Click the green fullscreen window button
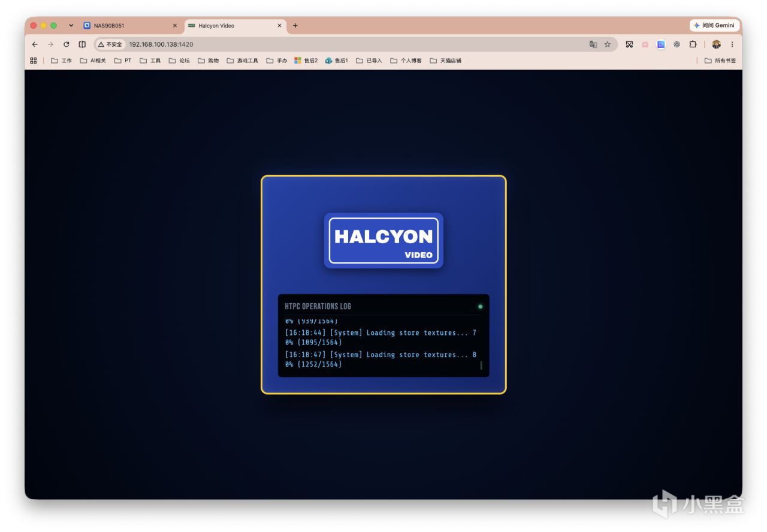The width and height of the screenshot is (767, 532). click(54, 26)
